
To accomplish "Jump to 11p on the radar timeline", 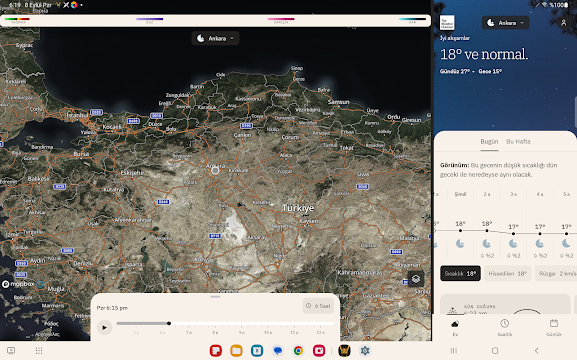I will pos(294,332).
